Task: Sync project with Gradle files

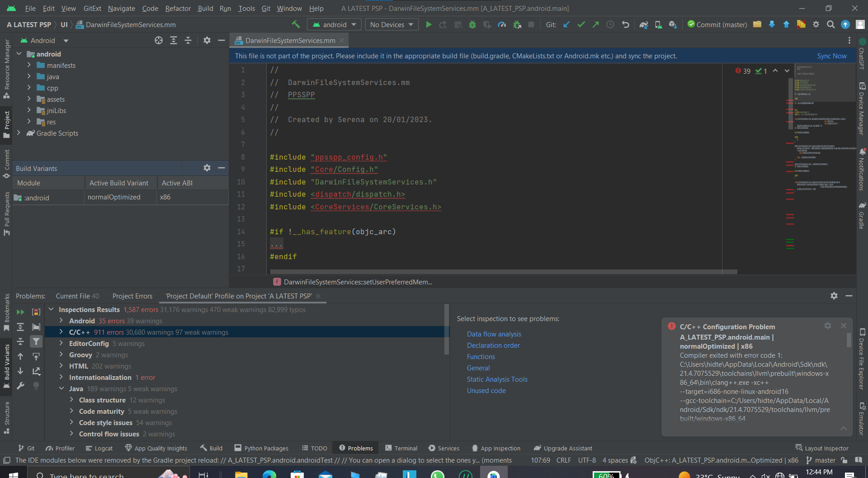Action: point(644,24)
